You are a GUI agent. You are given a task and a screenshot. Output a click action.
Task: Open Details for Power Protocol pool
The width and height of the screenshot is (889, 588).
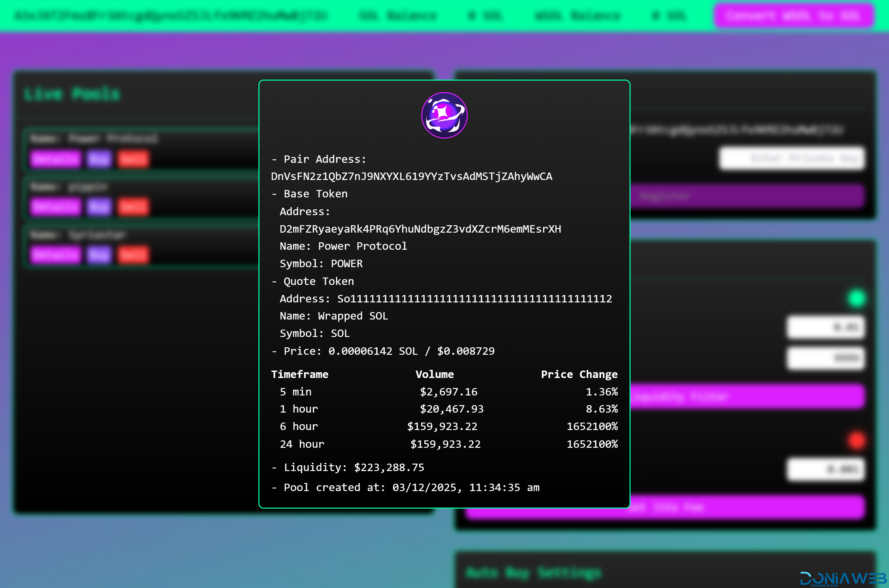[x=56, y=159]
